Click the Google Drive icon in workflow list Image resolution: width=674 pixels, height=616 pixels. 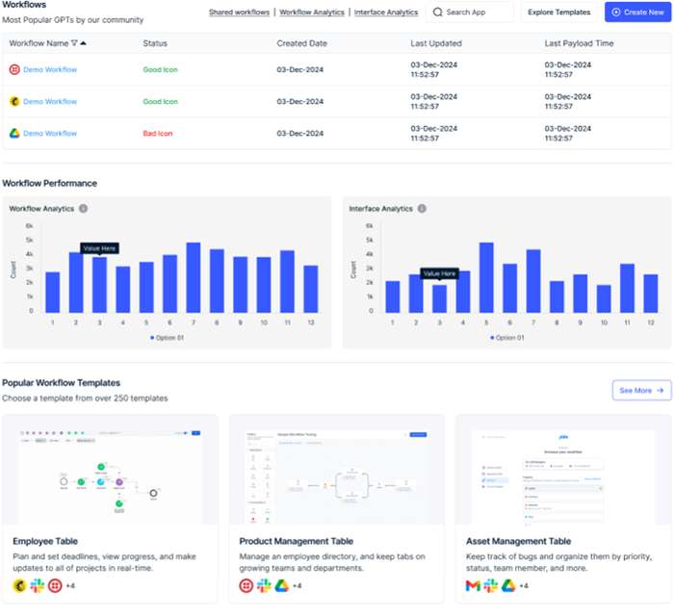pyautogui.click(x=14, y=133)
